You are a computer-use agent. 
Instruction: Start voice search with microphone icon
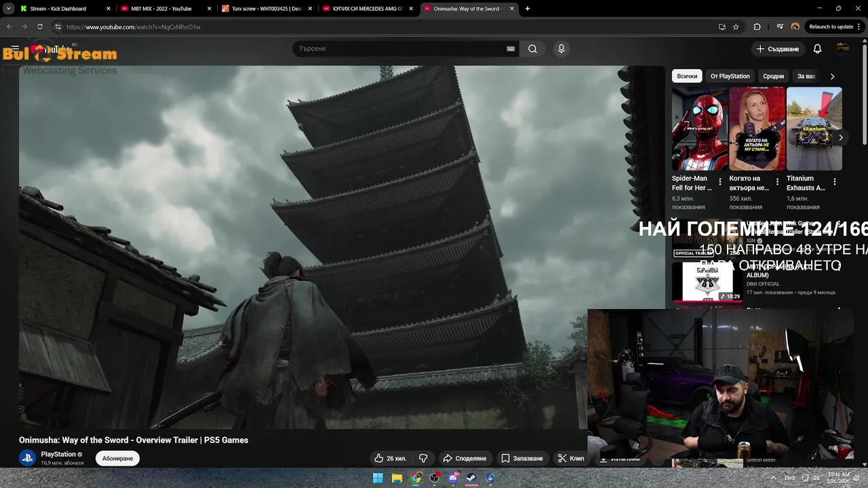[561, 49]
